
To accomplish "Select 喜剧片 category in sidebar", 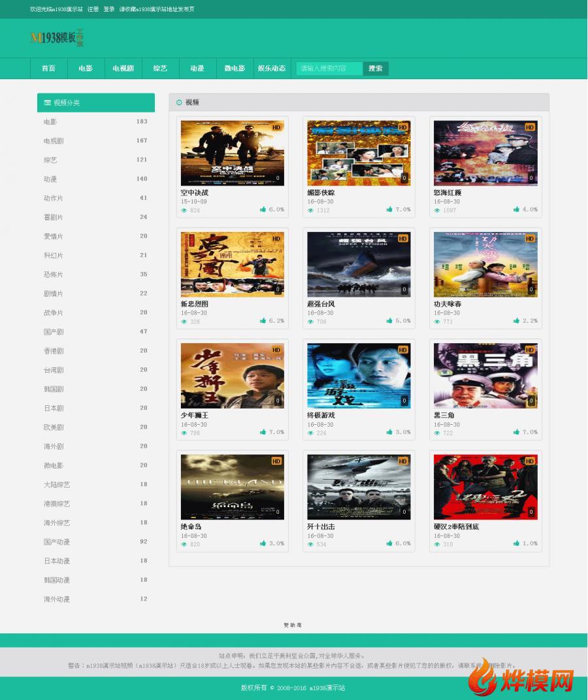I will pyautogui.click(x=95, y=217).
